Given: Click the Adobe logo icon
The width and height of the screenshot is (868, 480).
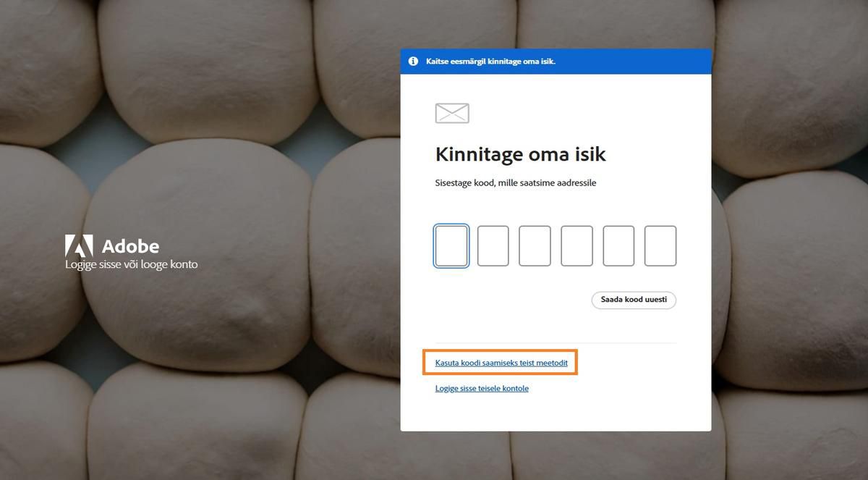Looking at the screenshot, I should [x=80, y=246].
